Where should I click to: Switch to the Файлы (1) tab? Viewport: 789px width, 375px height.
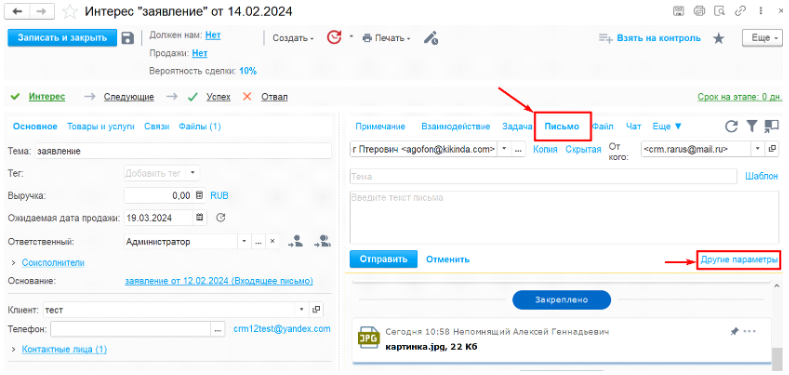(200, 126)
